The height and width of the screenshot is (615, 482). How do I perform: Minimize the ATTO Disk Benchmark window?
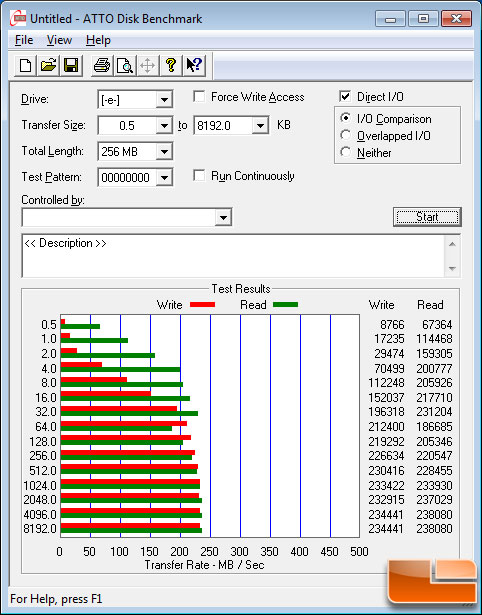[x=391, y=18]
